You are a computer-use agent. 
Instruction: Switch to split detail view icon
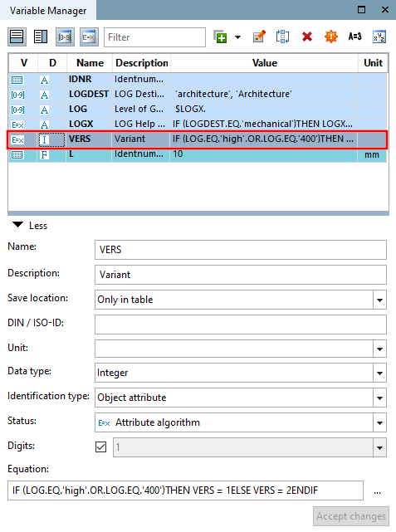click(41, 37)
